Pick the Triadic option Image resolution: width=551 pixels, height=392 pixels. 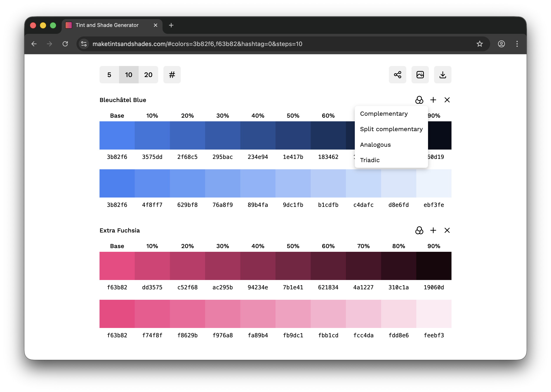(x=370, y=160)
